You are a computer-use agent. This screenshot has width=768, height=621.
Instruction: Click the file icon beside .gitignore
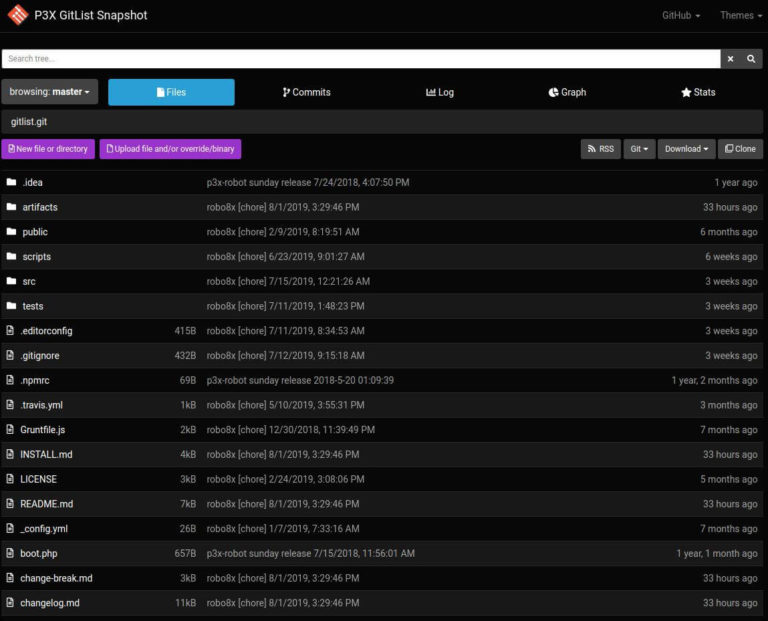tap(10, 355)
